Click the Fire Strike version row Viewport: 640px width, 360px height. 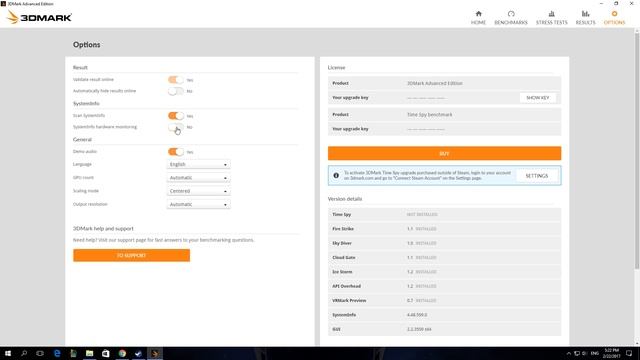click(x=444, y=229)
